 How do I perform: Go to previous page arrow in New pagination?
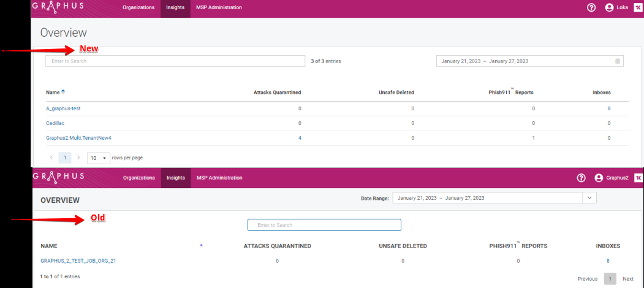point(51,157)
